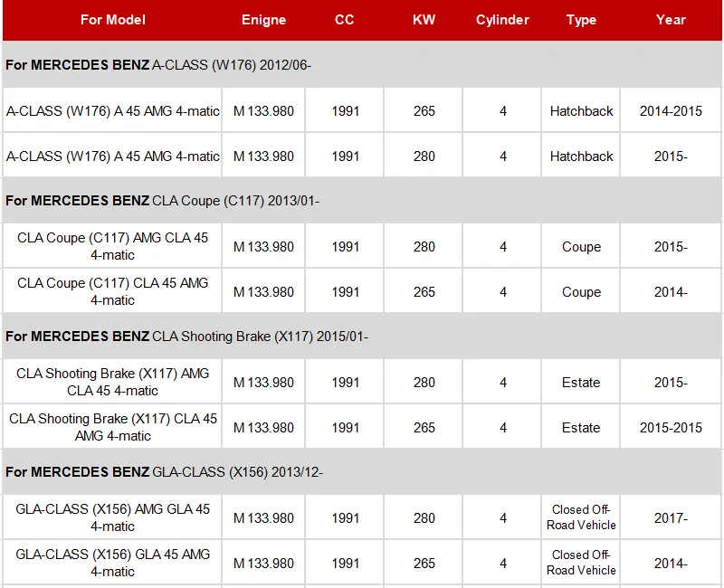Click 'Coupe' type in the AMG CLA 45 row
724x588 pixels.
[581, 247]
